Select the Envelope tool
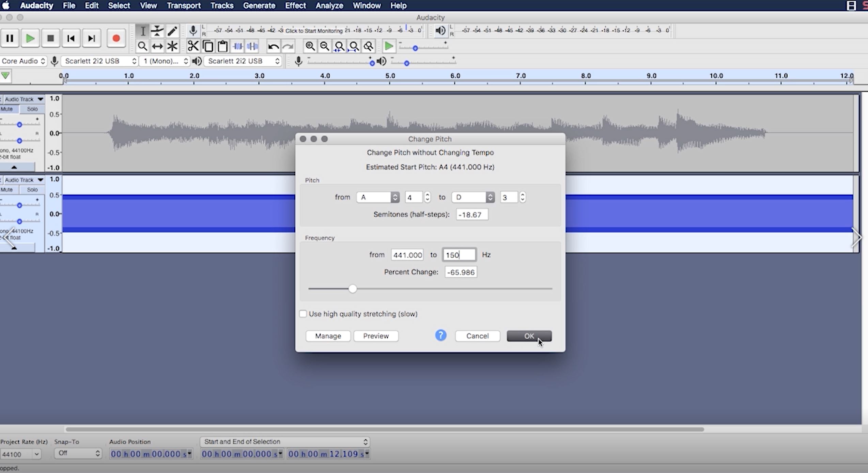This screenshot has height=473, width=868. 157,31
